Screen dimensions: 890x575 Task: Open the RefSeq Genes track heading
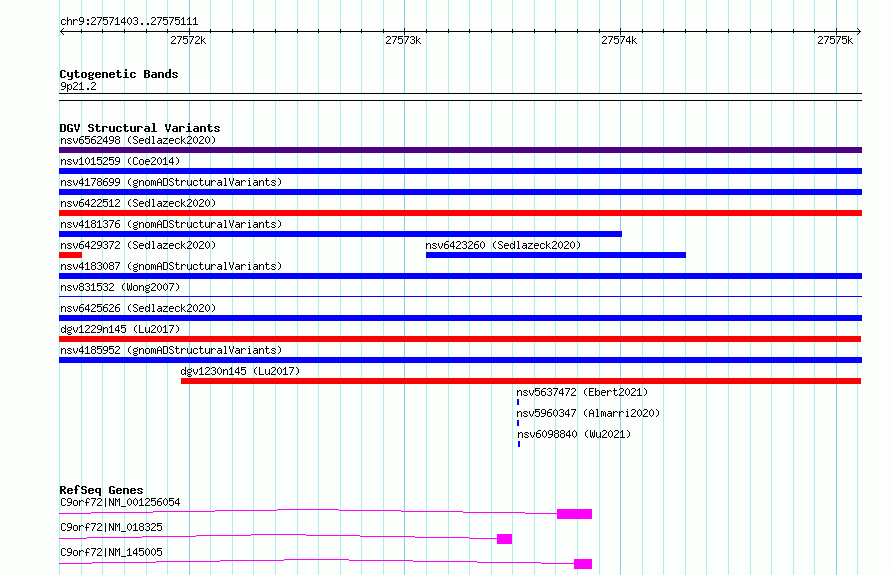(x=101, y=490)
